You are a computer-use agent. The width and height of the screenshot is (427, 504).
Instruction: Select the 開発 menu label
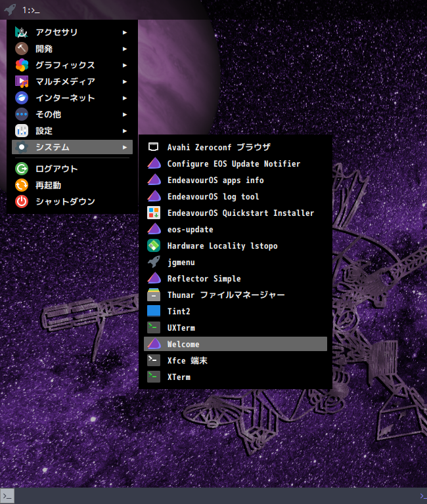[x=44, y=49]
